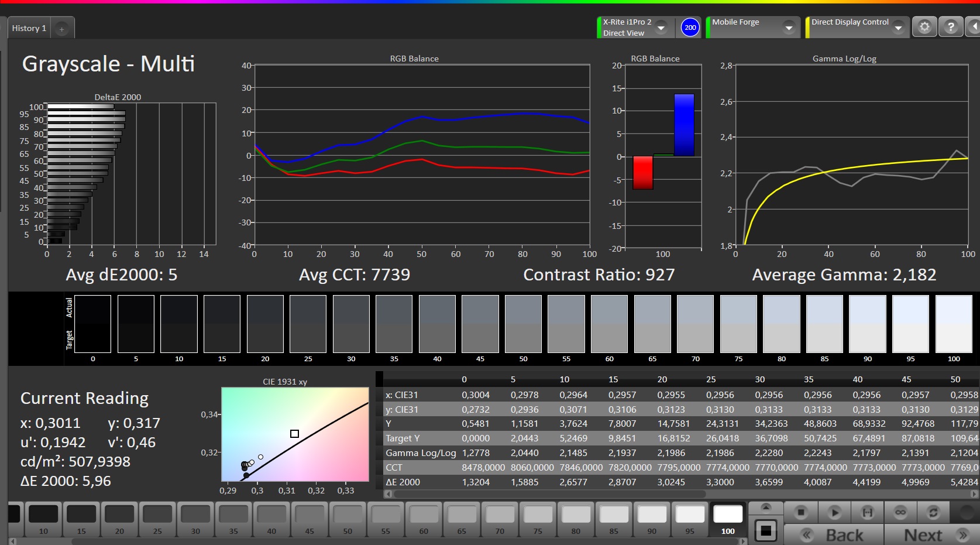Stop the measurement sequence

tap(801, 512)
